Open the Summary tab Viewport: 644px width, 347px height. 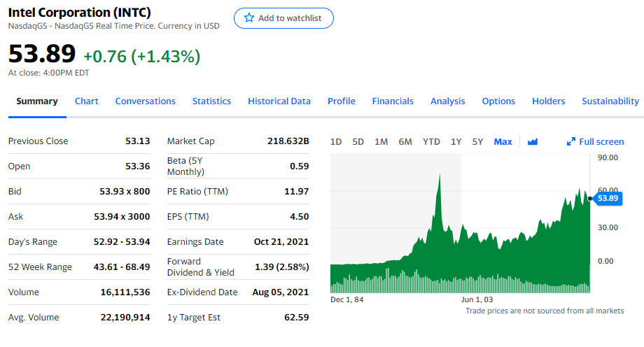click(37, 101)
